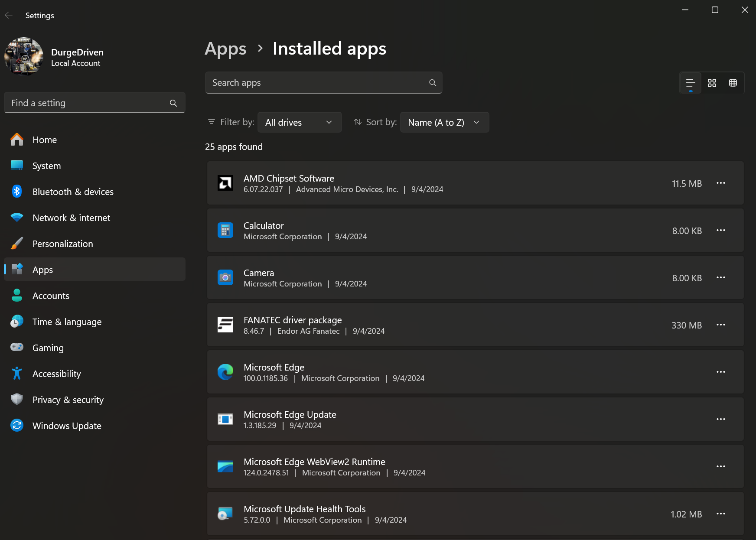Click the Microsoft Edge WebView2 Runtime name
Screen dimensions: 756x540
[x=314, y=462]
